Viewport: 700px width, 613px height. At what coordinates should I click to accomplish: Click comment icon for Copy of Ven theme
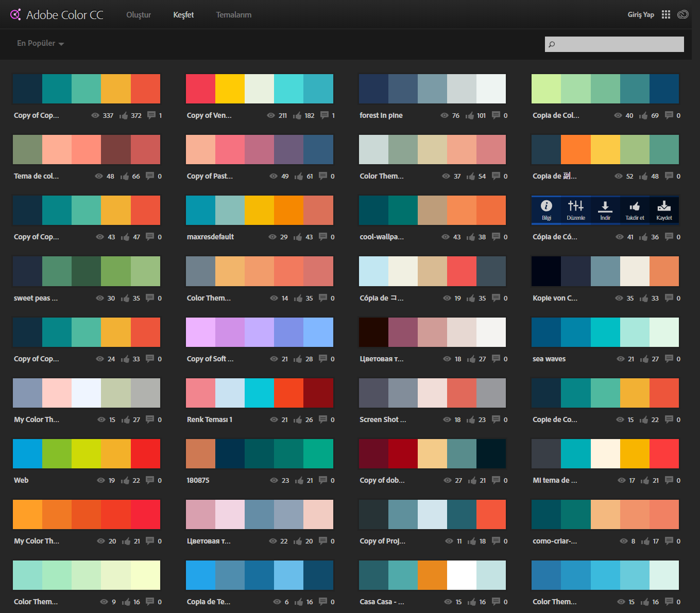point(325,115)
